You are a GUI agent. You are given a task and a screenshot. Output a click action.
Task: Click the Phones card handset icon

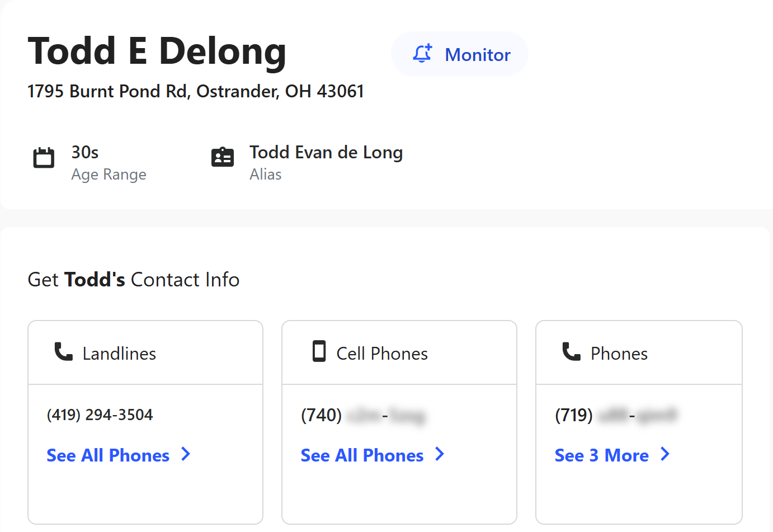(x=571, y=352)
